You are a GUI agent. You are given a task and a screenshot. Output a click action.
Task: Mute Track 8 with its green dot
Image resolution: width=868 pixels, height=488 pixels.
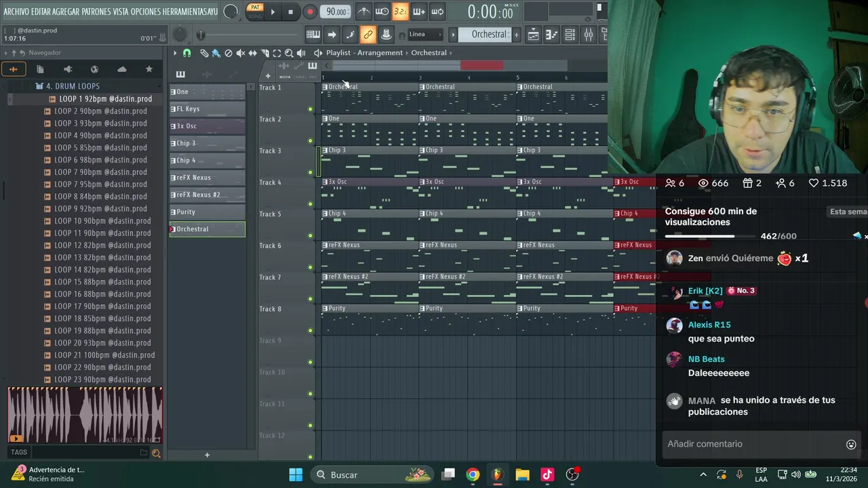pyautogui.click(x=311, y=331)
